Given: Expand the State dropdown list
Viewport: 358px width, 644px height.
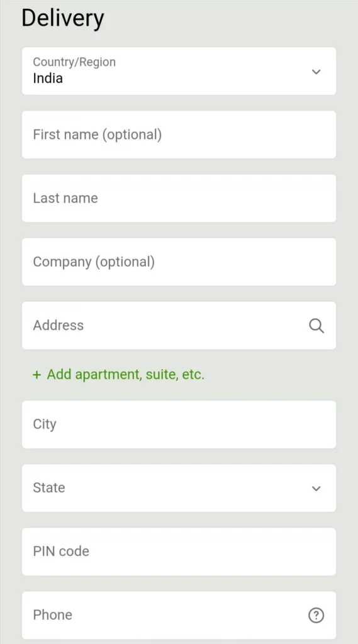Looking at the screenshot, I should click(179, 488).
